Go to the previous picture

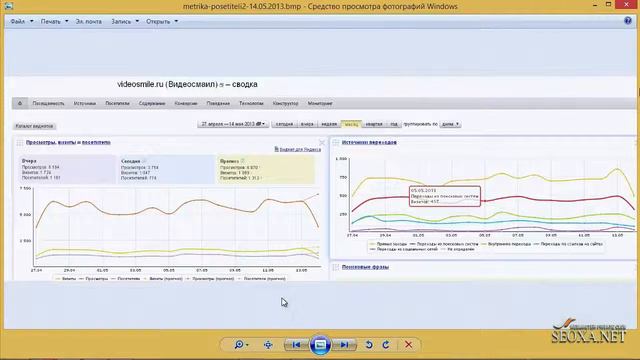click(296, 345)
